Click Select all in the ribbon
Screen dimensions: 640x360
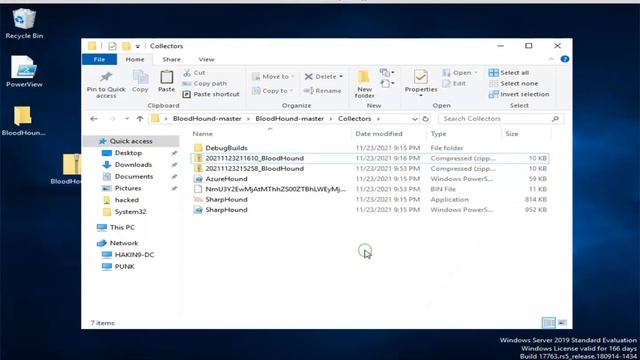pos(509,73)
